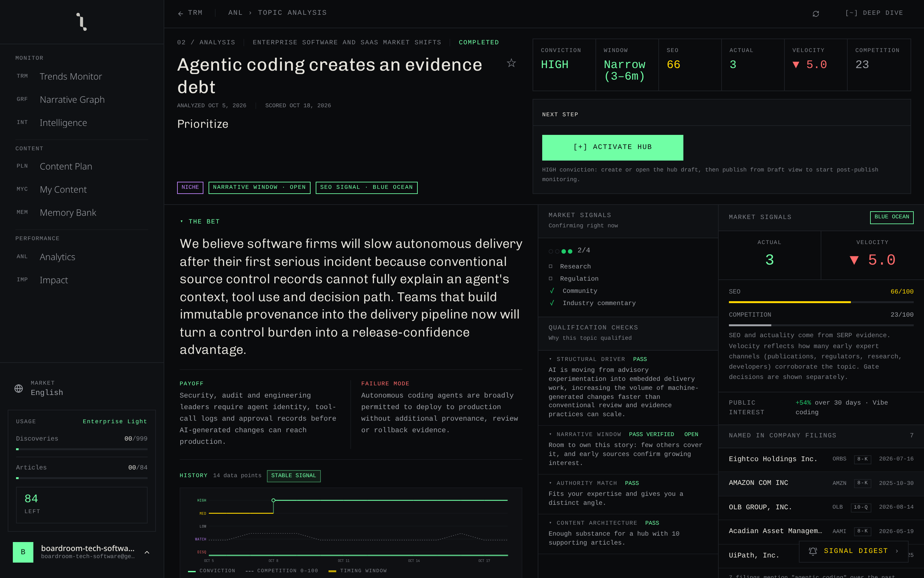
Task: Open Narrative Graph from the sidebar
Action: (82, 100)
